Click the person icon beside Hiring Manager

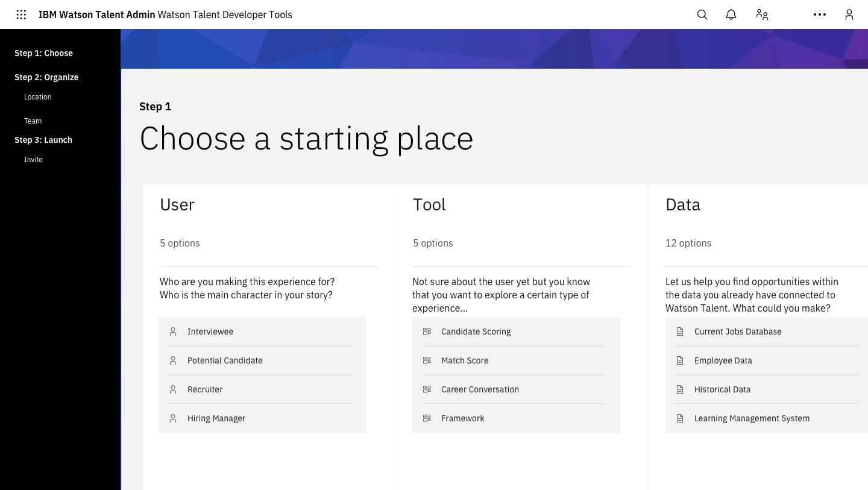173,418
